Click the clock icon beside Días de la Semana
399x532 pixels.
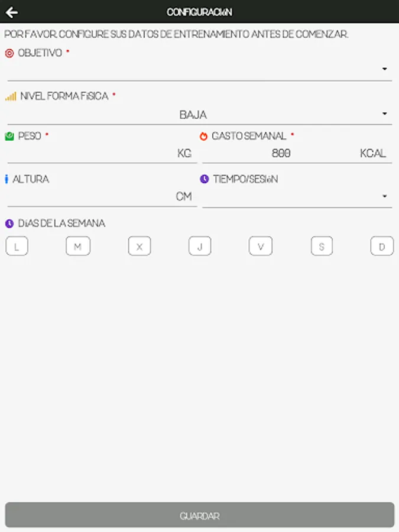pos(9,223)
